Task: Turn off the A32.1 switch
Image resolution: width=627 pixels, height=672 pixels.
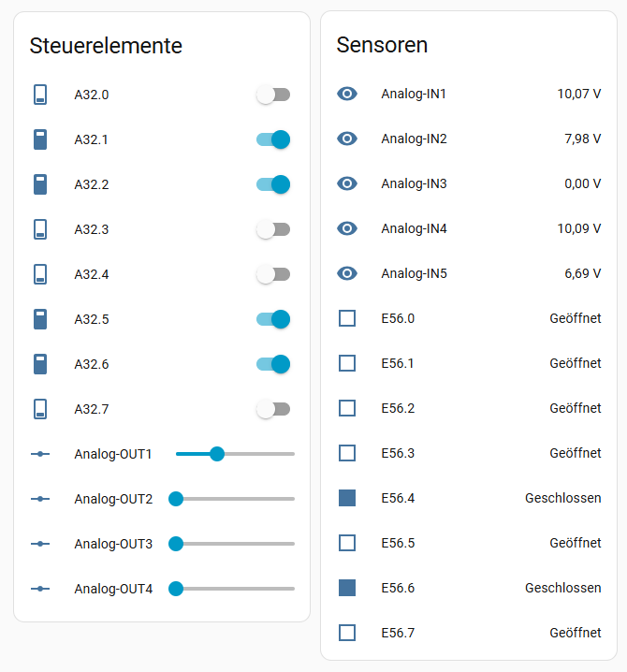Action: pos(273,139)
